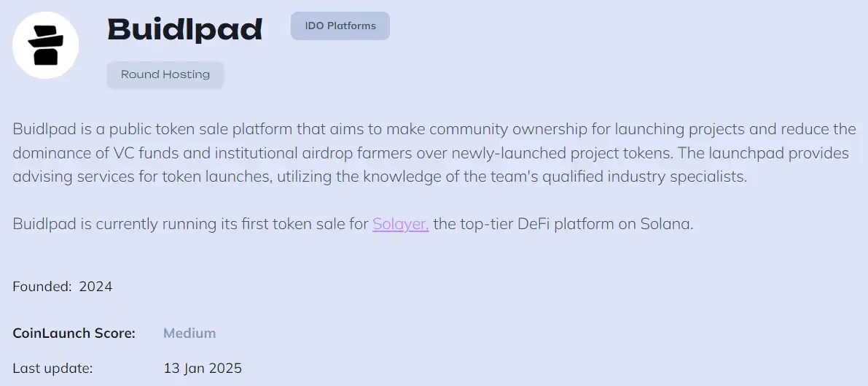Click the Last update label
Image resolution: width=868 pixels, height=386 pixels.
[52, 368]
